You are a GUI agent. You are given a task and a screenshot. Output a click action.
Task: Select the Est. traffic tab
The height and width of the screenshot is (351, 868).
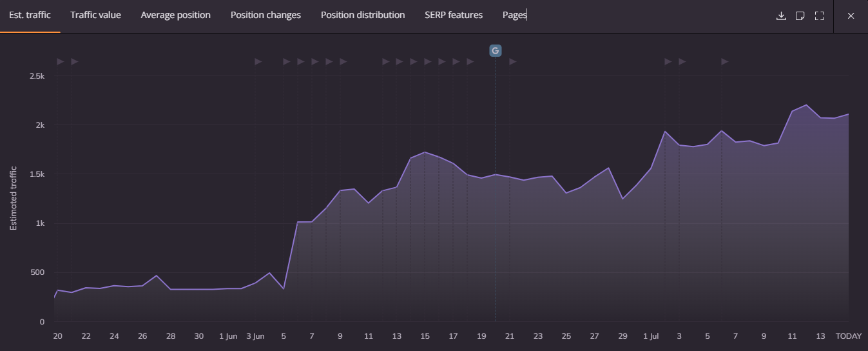tap(30, 15)
